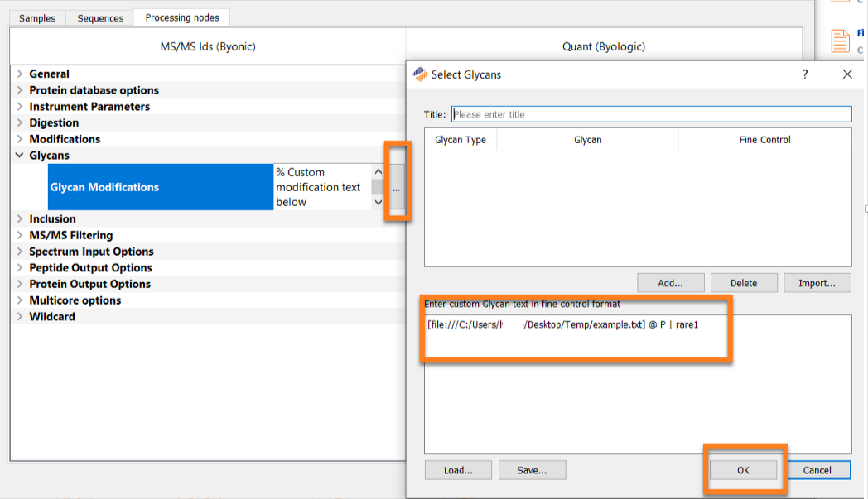Sort by the Glycan column header
Screen dimensions: 868x499
pos(588,140)
